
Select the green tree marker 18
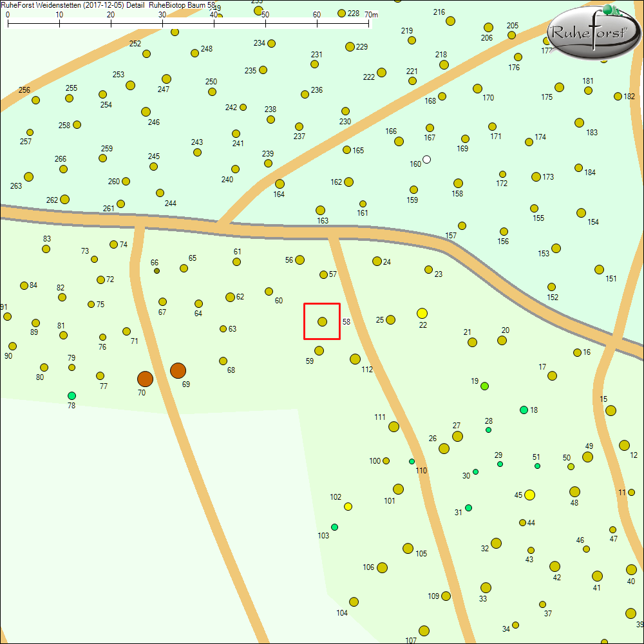point(524,410)
